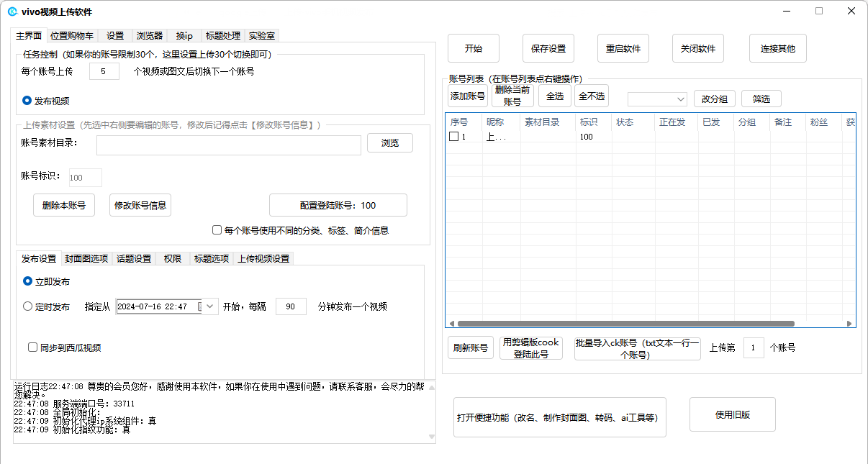Switch to 话题设置 sub-tab
The width and height of the screenshot is (868, 464).
coord(134,259)
